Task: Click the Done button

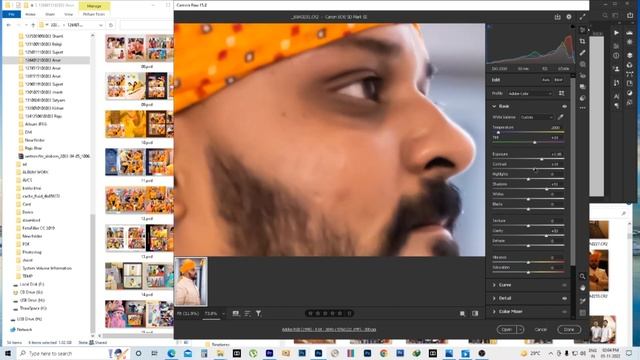Action: 569,329
